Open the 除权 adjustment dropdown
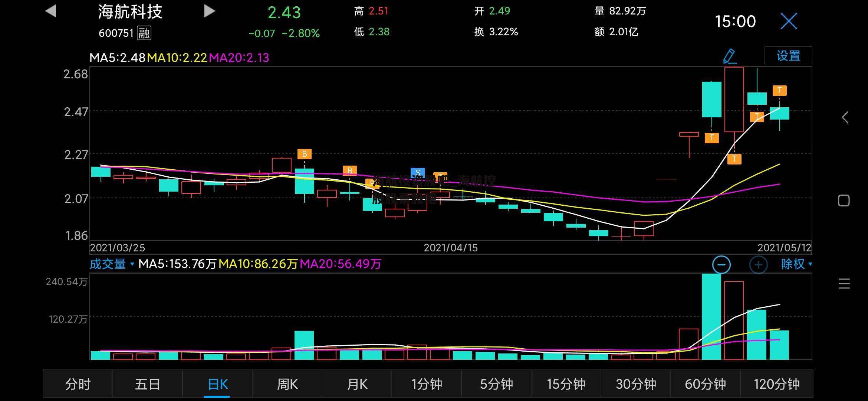The width and height of the screenshot is (868, 401). click(796, 264)
